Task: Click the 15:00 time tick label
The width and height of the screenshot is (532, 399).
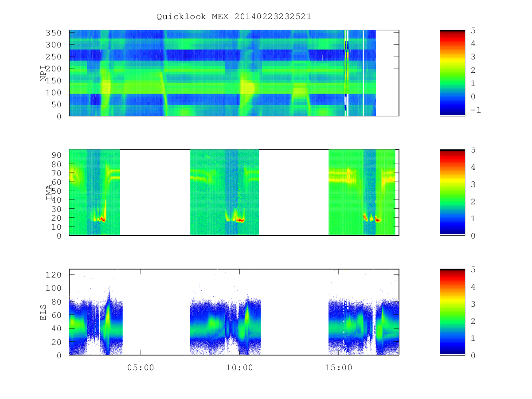Action: click(339, 368)
